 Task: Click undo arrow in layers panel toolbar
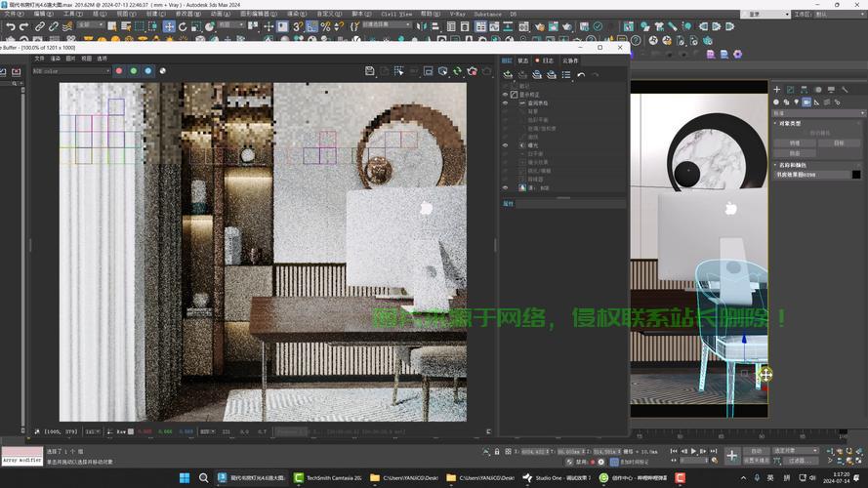581,75
